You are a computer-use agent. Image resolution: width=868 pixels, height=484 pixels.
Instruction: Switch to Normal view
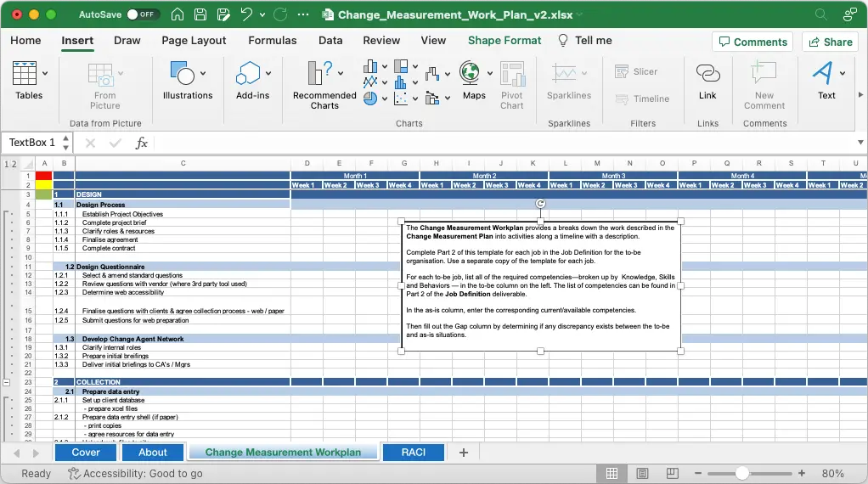pos(612,474)
